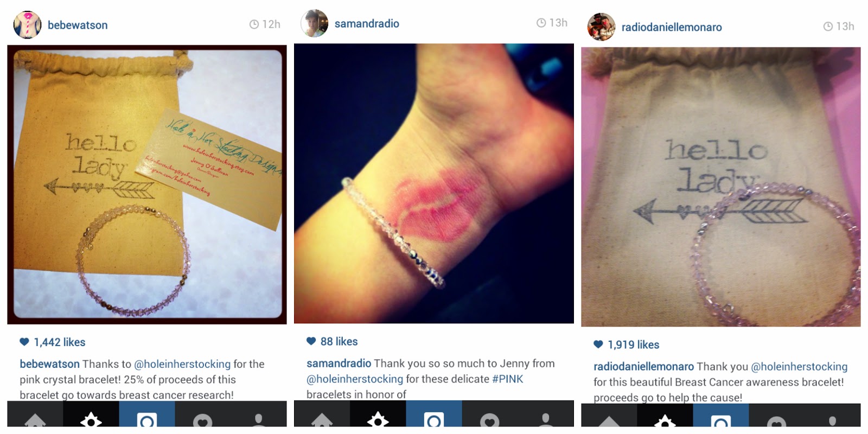The height and width of the screenshot is (434, 868).
Task: Tap the heart icon beside 1,442 likes
Action: pyautogui.click(x=24, y=342)
